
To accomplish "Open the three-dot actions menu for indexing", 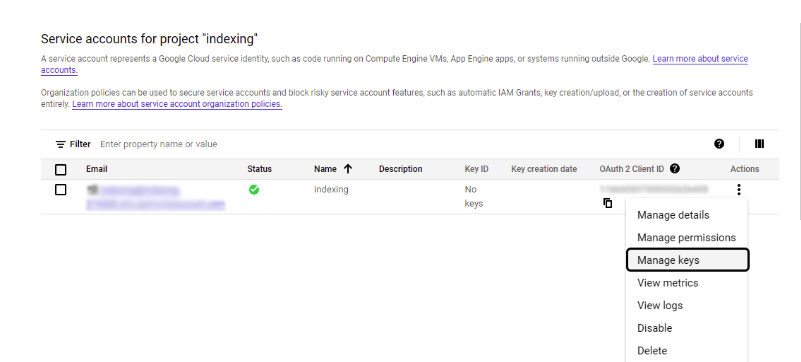I will click(x=739, y=190).
